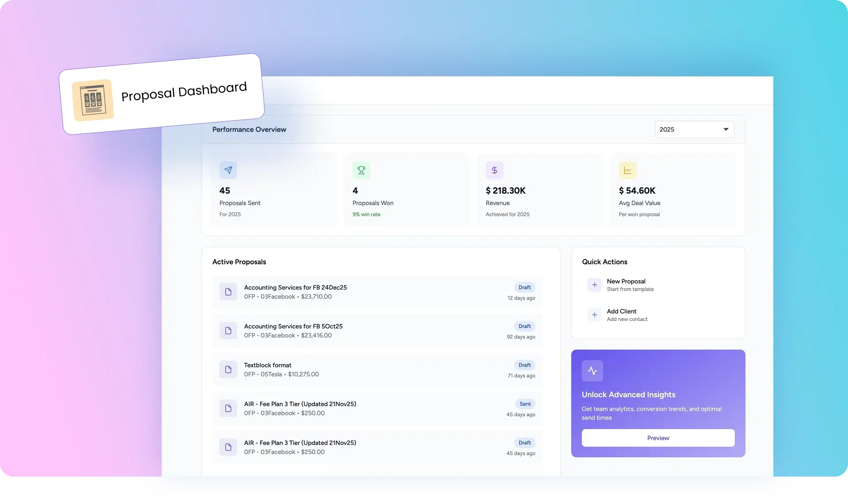This screenshot has height=504, width=848.
Task: Click the trophy Proposals Won icon
Action: (x=361, y=170)
